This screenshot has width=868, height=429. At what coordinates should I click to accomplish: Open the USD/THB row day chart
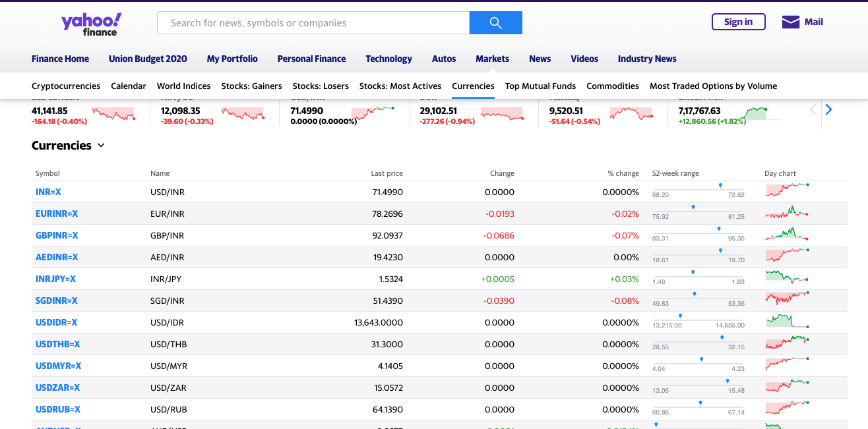788,343
